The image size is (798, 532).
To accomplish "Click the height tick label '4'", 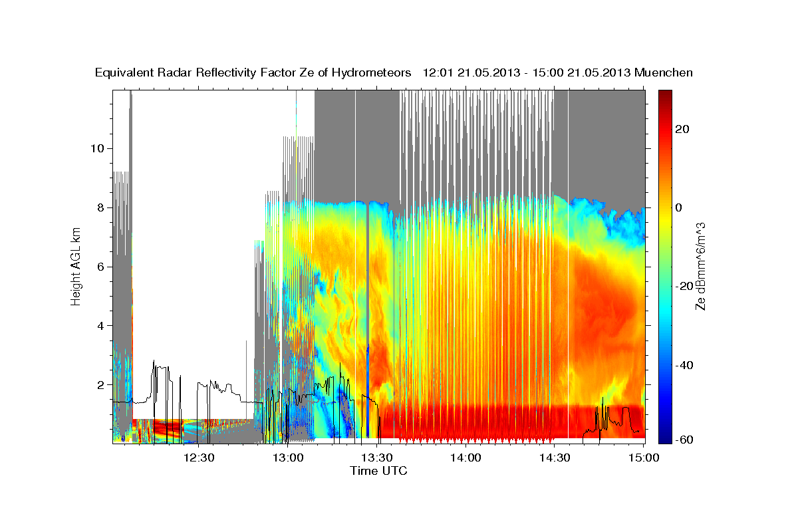I will pyautogui.click(x=100, y=326).
